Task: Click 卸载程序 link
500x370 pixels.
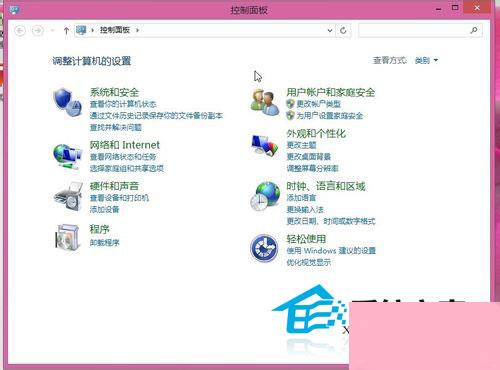Action: coord(104,243)
